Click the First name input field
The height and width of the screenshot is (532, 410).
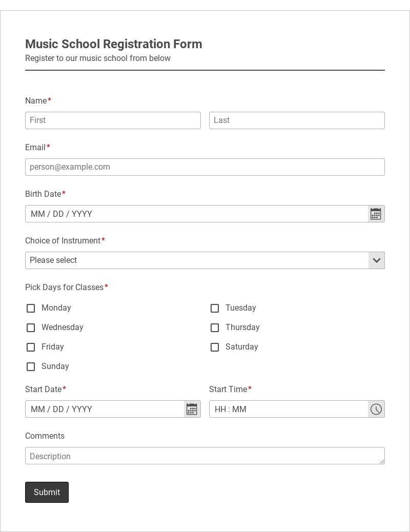pyautogui.click(x=113, y=120)
